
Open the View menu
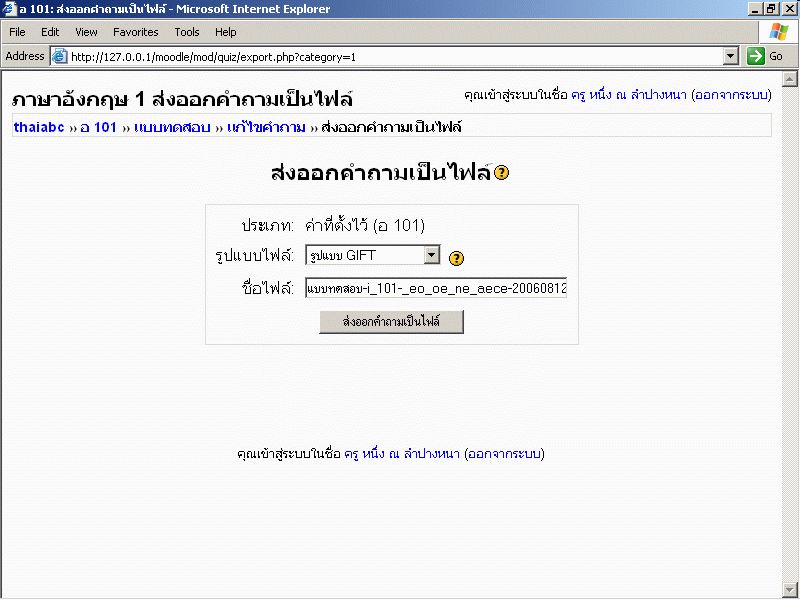coord(86,32)
